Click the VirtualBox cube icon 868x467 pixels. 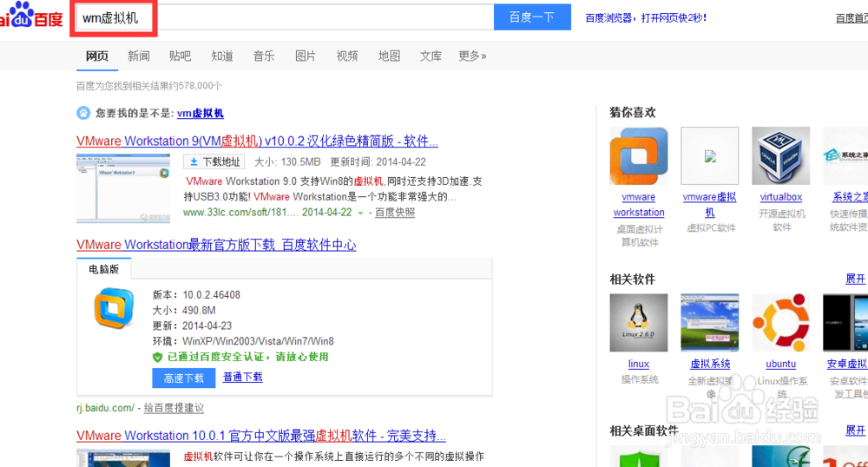(780, 155)
